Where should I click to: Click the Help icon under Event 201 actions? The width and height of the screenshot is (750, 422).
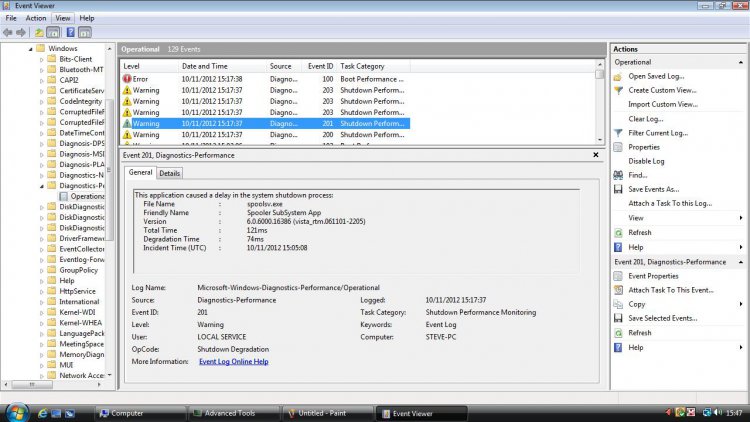click(618, 347)
